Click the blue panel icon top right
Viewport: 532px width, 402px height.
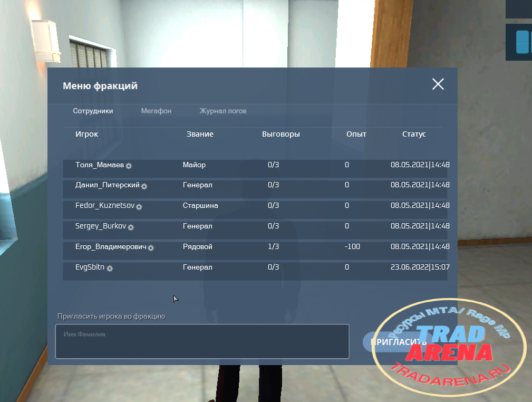(x=523, y=42)
